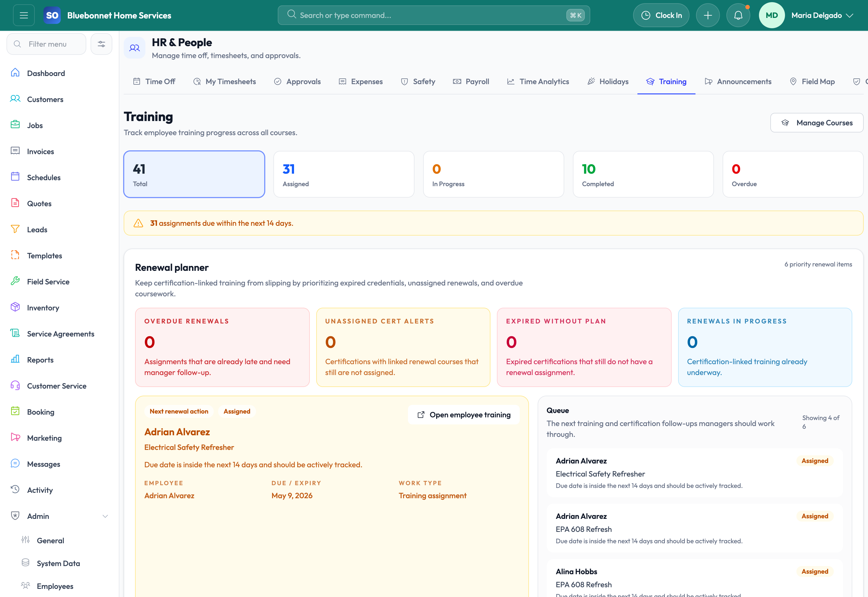Click the MD user avatar
The height and width of the screenshot is (597, 868).
(771, 15)
